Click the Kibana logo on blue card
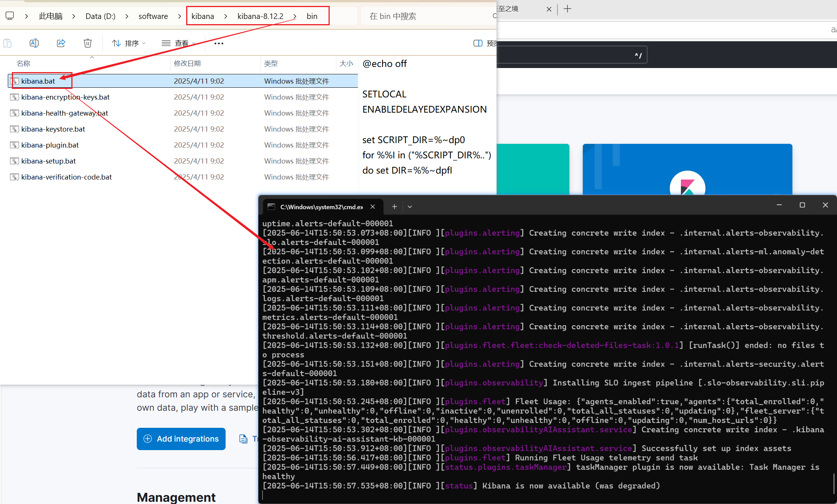 coord(687,186)
